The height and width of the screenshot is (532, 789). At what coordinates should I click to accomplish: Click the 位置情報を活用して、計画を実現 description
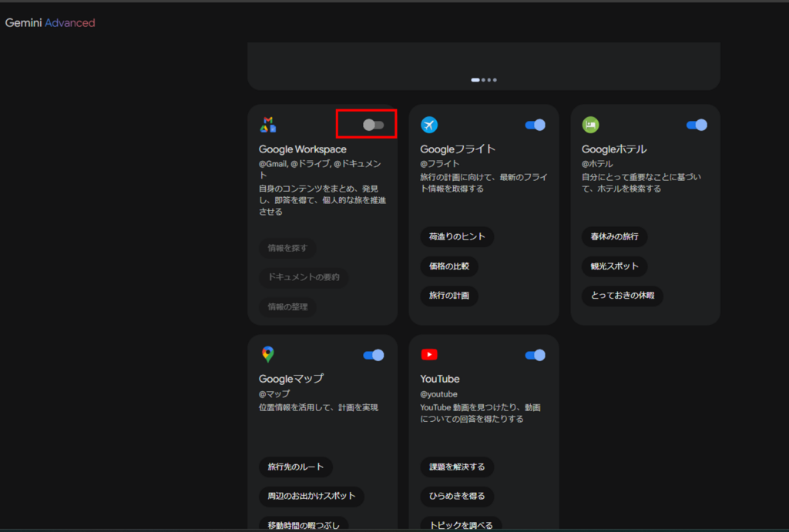318,407
